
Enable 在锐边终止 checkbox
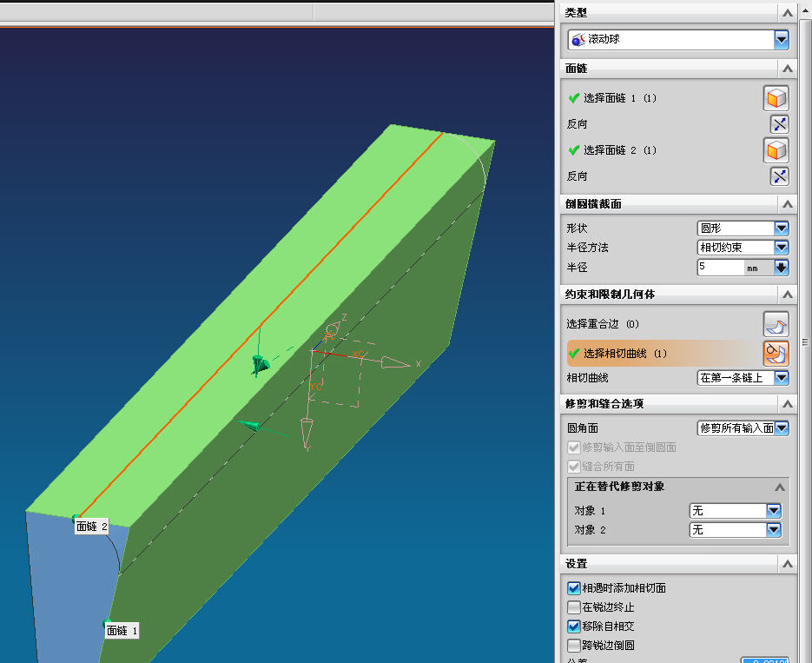574,607
